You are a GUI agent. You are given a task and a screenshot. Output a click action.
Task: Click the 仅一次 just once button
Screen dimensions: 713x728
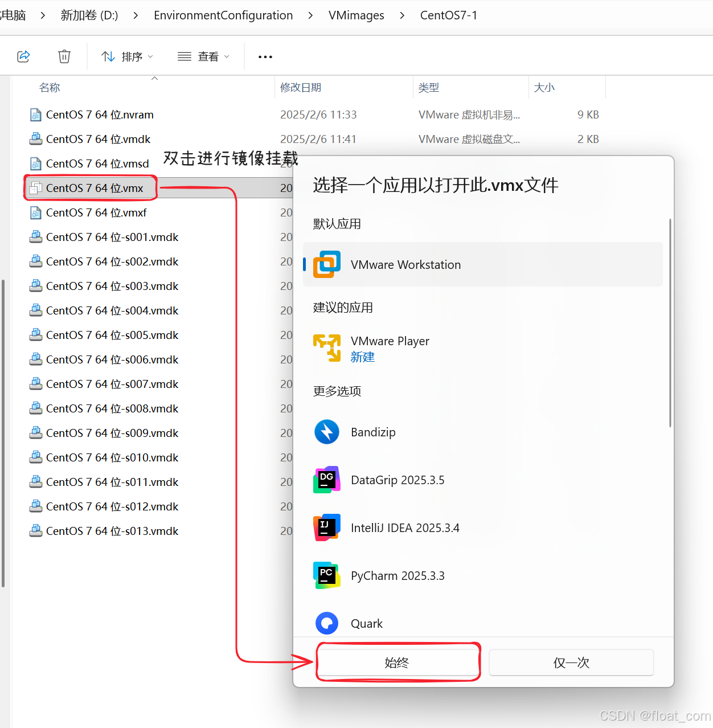pyautogui.click(x=571, y=662)
